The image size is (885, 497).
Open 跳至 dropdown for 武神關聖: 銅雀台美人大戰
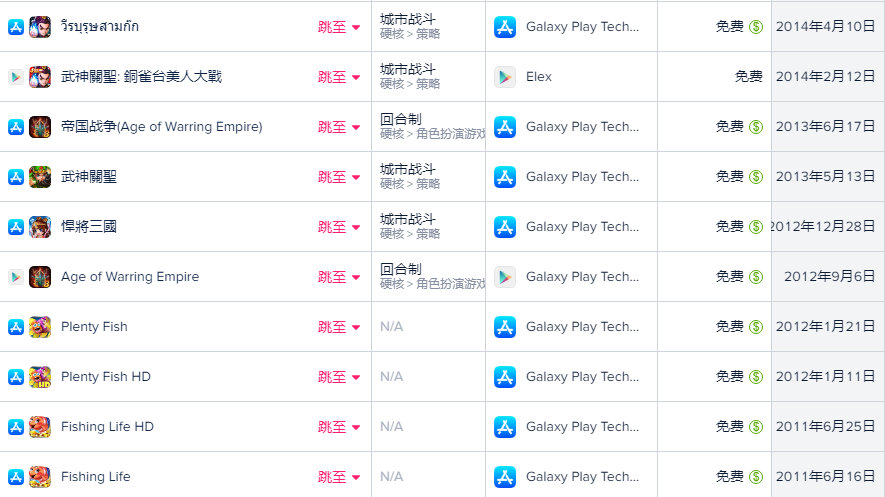[x=339, y=77]
